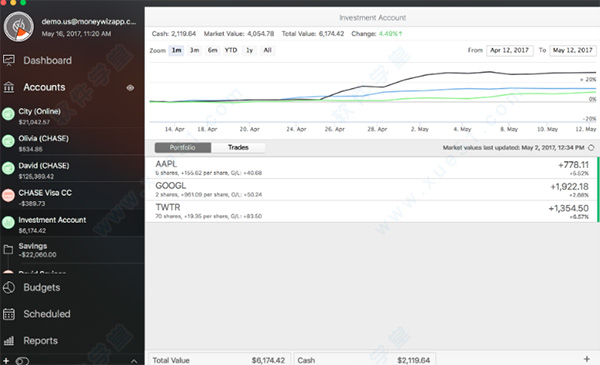600x365 pixels.
Task: Open the Budgets section
Action: 42,287
